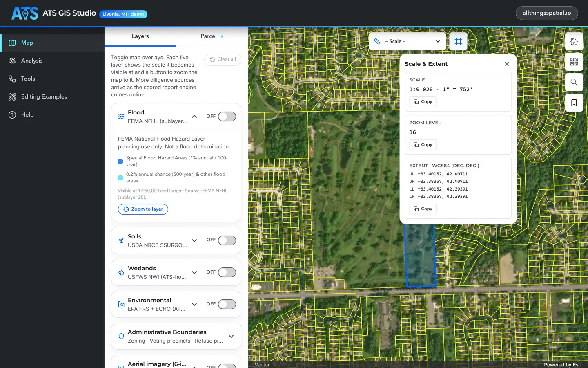
Task: Expand the Soils layer details
Action: (194, 240)
